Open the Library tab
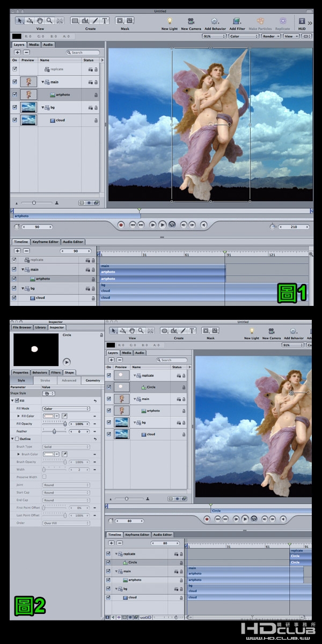This screenshot has height=644, width=322. [x=41, y=327]
